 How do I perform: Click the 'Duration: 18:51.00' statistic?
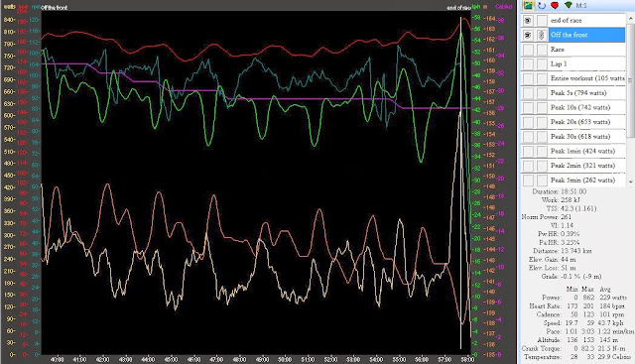tap(560, 191)
